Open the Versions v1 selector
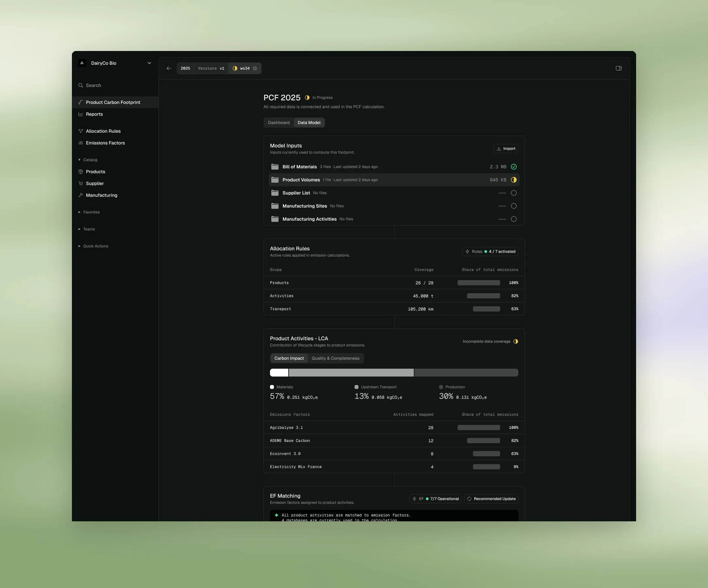 point(211,68)
